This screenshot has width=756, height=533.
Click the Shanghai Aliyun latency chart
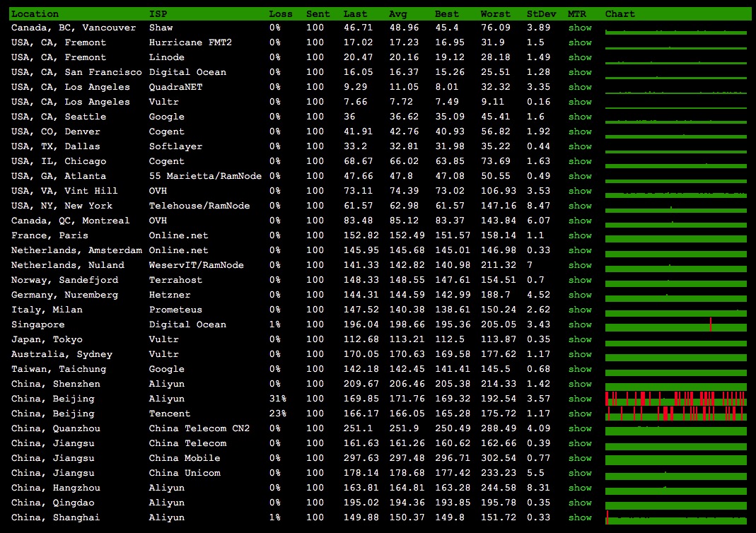click(676, 517)
